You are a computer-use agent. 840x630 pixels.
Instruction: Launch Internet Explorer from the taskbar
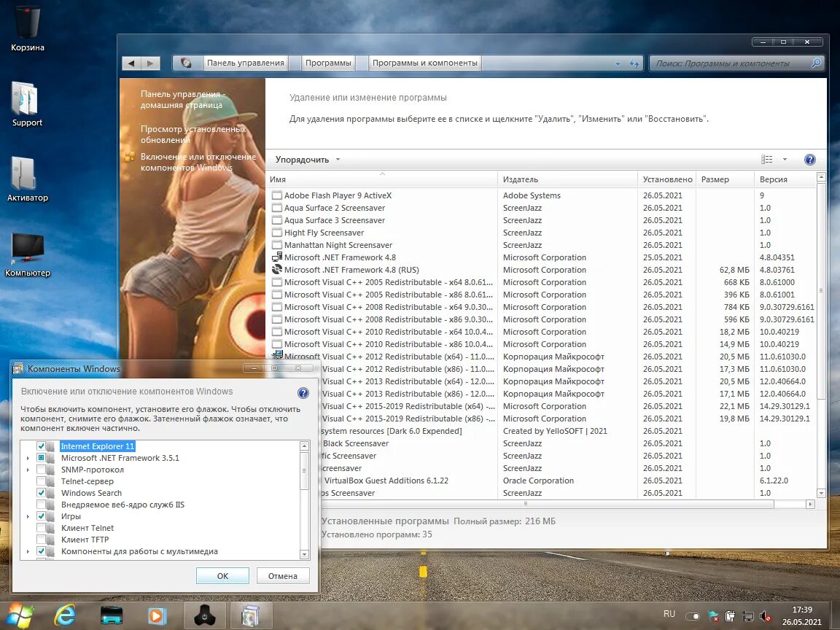[x=66, y=615]
